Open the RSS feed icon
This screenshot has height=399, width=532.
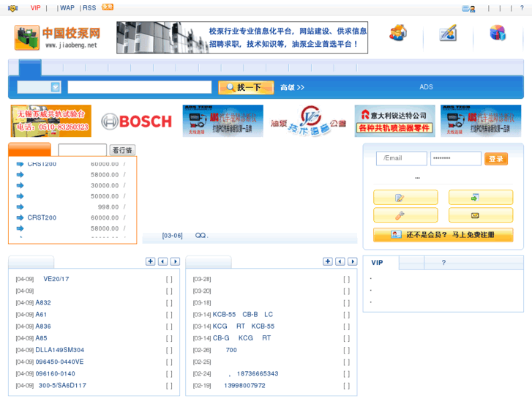(x=108, y=7)
